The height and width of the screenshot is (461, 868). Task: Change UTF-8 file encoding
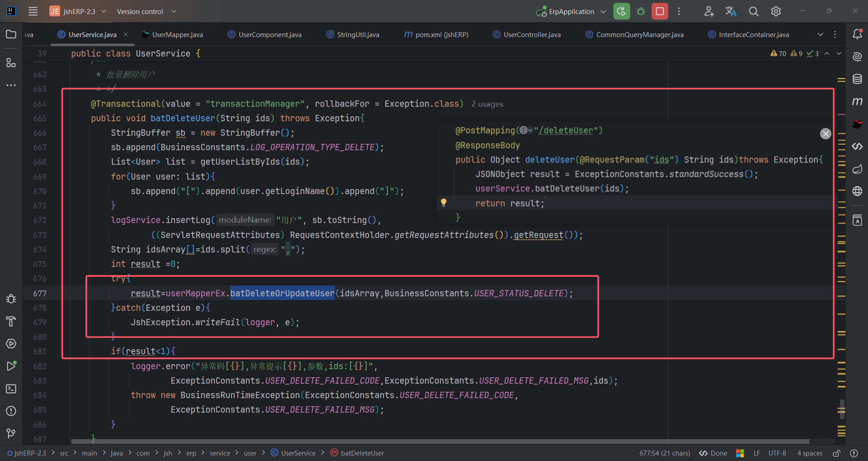[777, 453]
